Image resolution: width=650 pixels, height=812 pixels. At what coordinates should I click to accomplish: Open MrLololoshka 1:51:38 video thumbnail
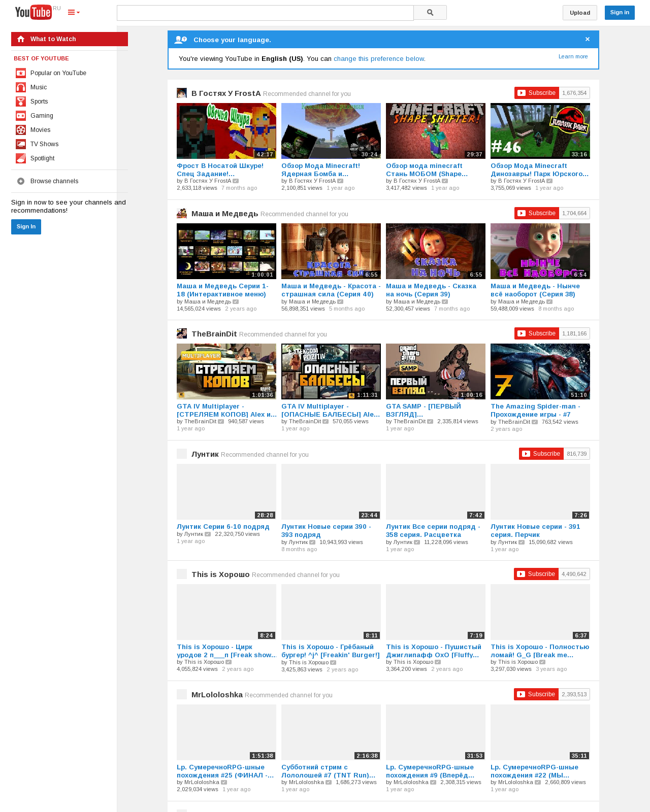pyautogui.click(x=226, y=732)
